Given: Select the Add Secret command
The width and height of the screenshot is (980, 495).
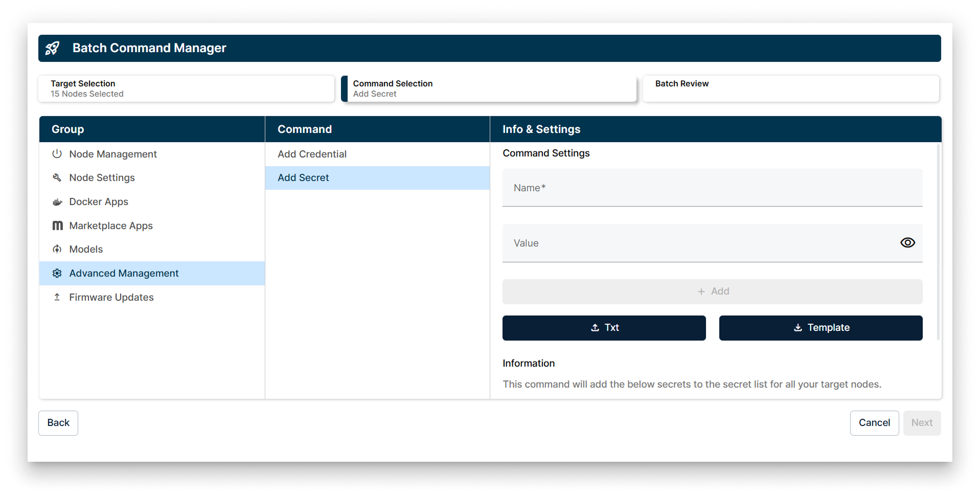Looking at the screenshot, I should 303,177.
